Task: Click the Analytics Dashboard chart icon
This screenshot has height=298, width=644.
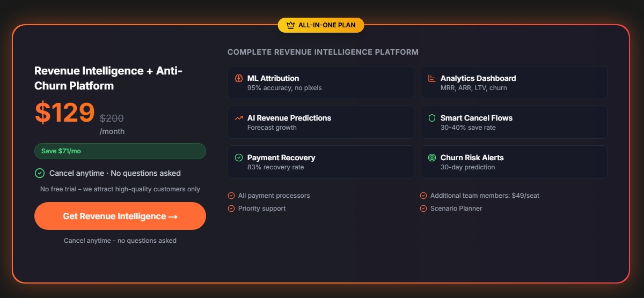Action: pyautogui.click(x=432, y=78)
